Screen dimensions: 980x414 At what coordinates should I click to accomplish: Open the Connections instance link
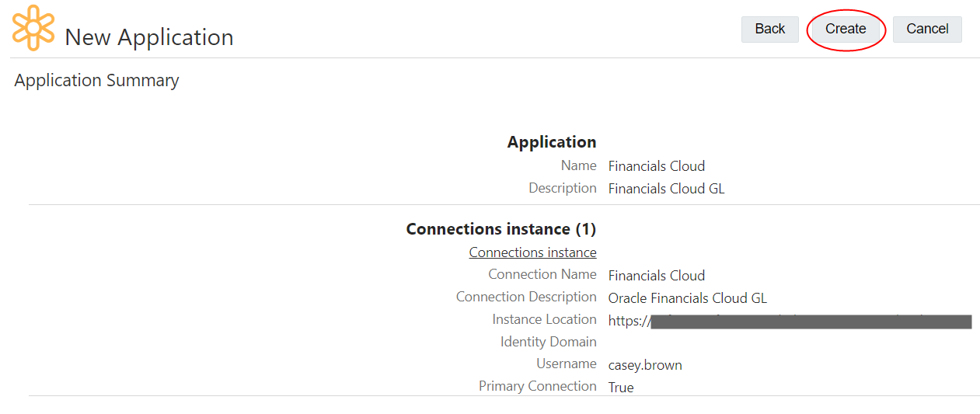coord(532,252)
